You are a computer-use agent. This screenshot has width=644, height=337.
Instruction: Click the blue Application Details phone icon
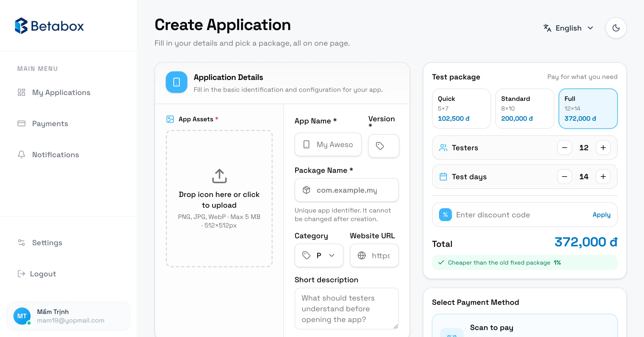click(x=177, y=82)
